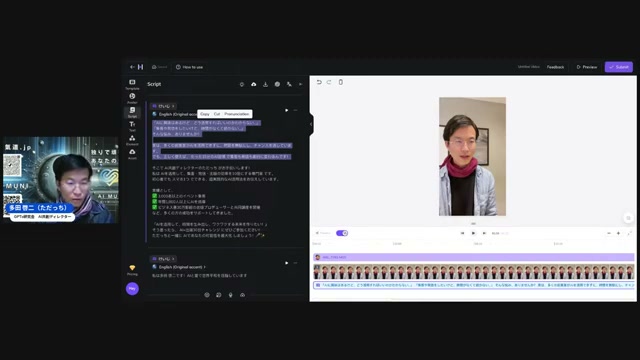This screenshot has height=360, width=640.
Task: Click the upload audio icon below script
Action: pyautogui.click(x=242, y=295)
